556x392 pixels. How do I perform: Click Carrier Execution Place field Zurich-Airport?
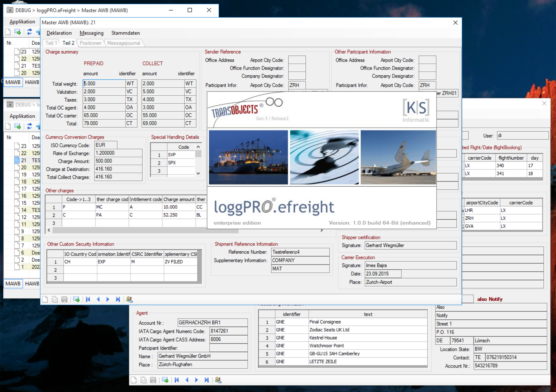411,282
